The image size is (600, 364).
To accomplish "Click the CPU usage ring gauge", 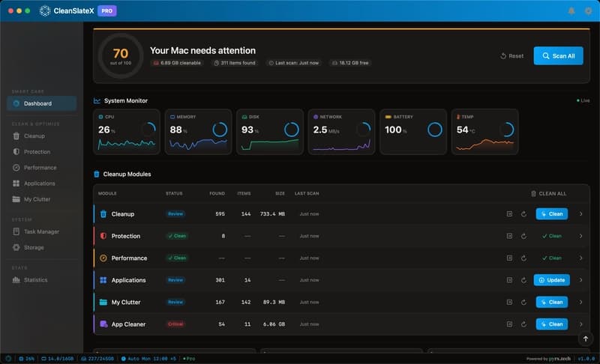I will [148, 130].
